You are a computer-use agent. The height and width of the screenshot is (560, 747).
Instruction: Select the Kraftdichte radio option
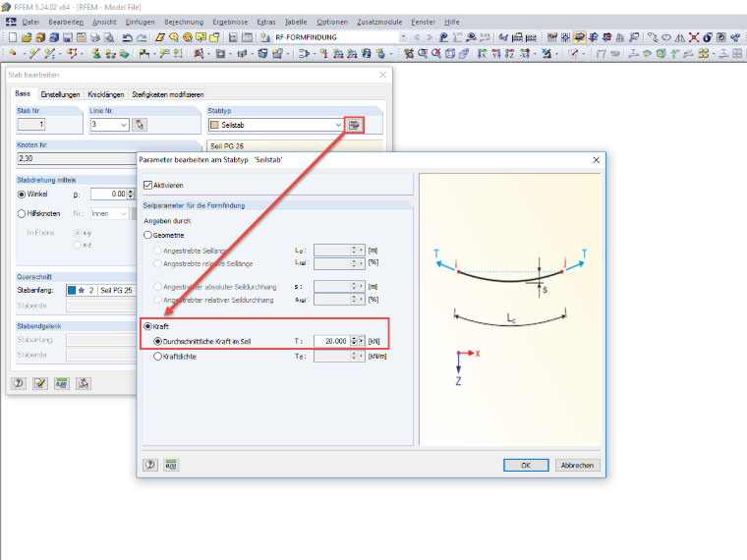coord(157,357)
